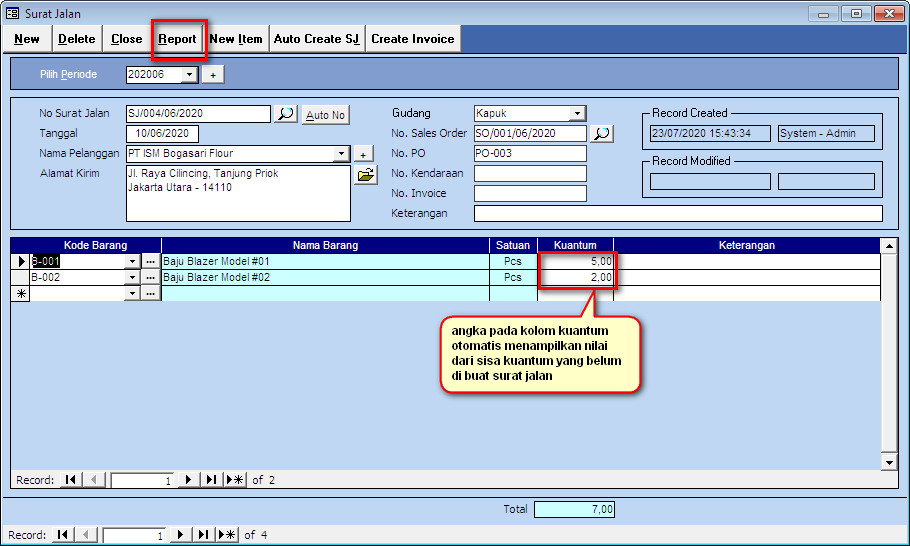Click Create Invoice button

coord(413,39)
